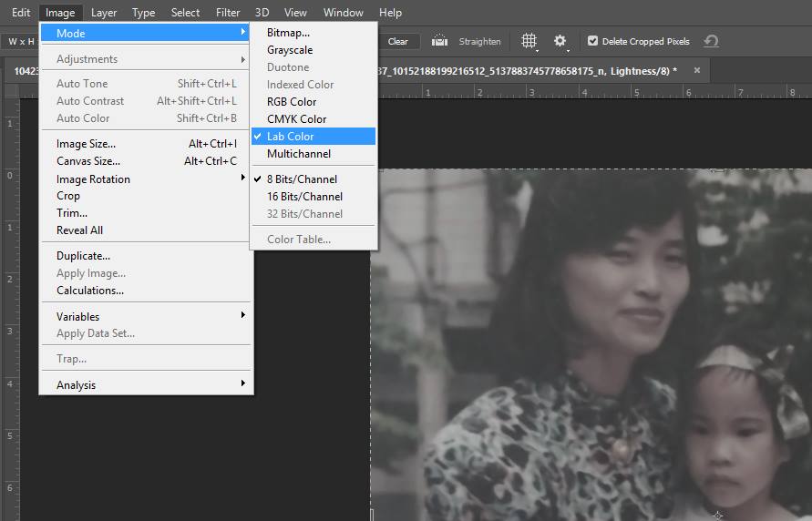Choose the checked Lab Color mode

coord(290,137)
